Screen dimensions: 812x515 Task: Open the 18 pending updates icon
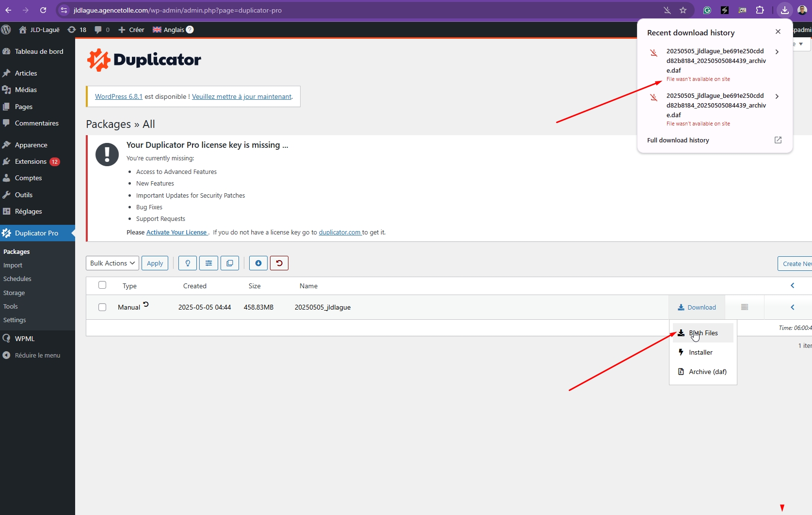coord(77,30)
